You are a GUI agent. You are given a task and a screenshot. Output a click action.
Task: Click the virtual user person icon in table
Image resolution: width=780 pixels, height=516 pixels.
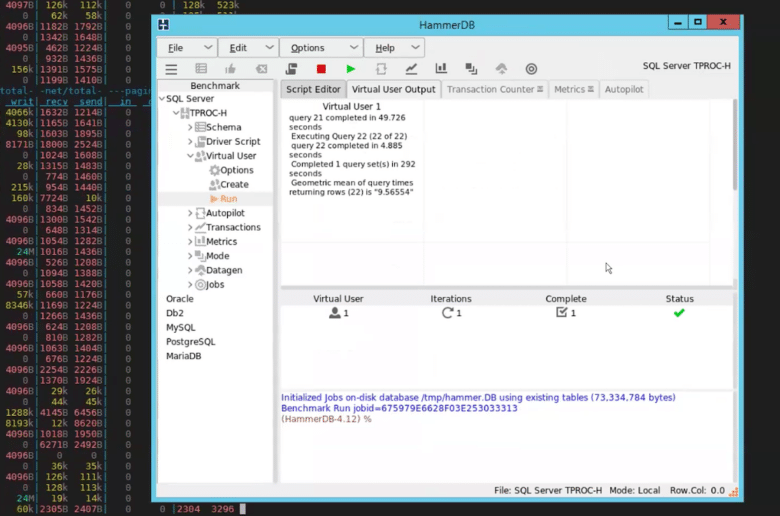click(335, 313)
